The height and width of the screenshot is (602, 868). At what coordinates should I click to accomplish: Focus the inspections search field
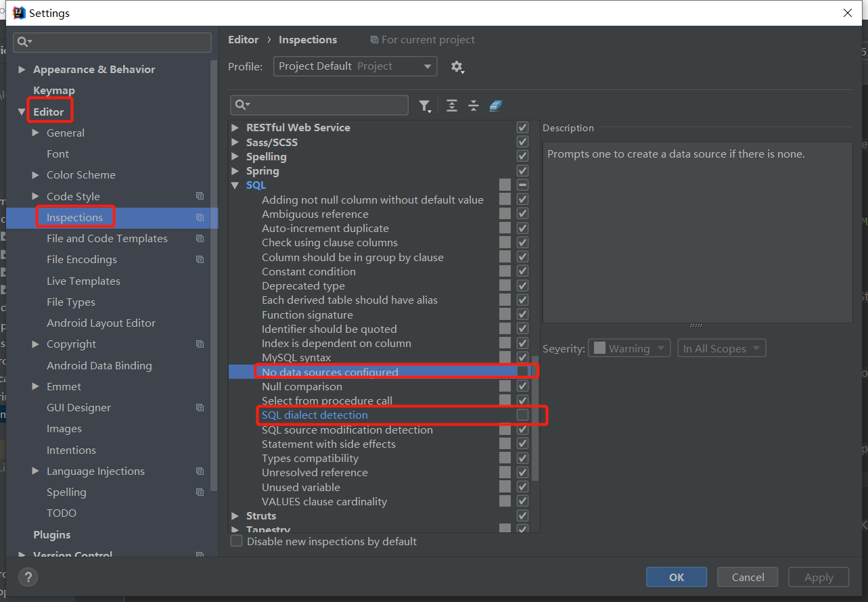[319, 105]
